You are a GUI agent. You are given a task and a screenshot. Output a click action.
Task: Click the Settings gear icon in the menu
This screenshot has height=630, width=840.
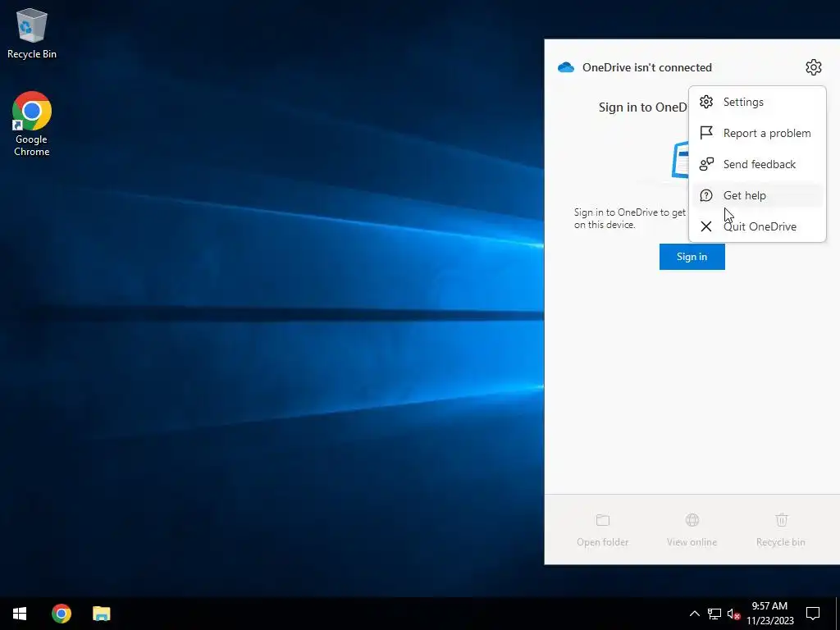[x=706, y=102]
